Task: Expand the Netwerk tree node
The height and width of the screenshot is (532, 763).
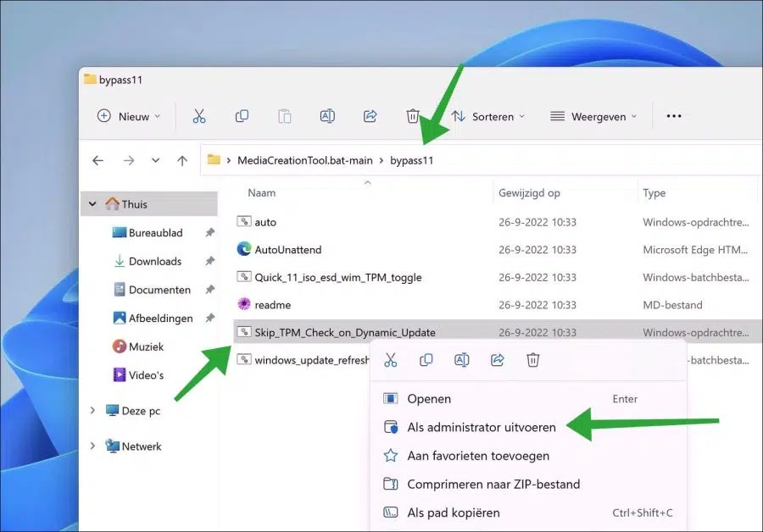Action: pyautogui.click(x=92, y=446)
